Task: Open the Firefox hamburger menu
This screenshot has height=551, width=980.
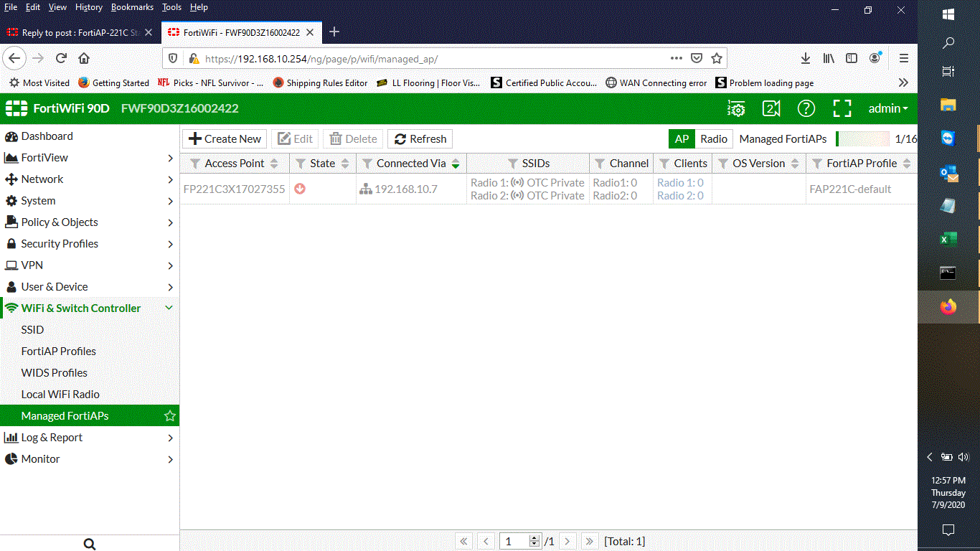Action: (x=904, y=58)
